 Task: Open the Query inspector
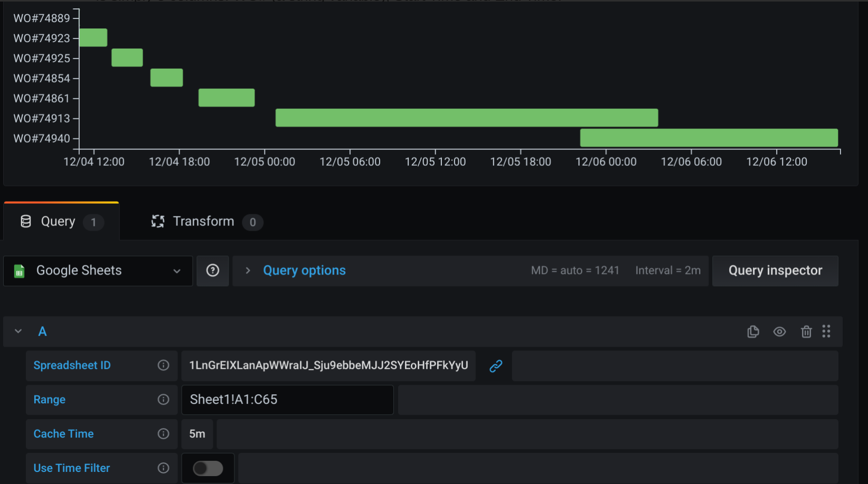(775, 271)
